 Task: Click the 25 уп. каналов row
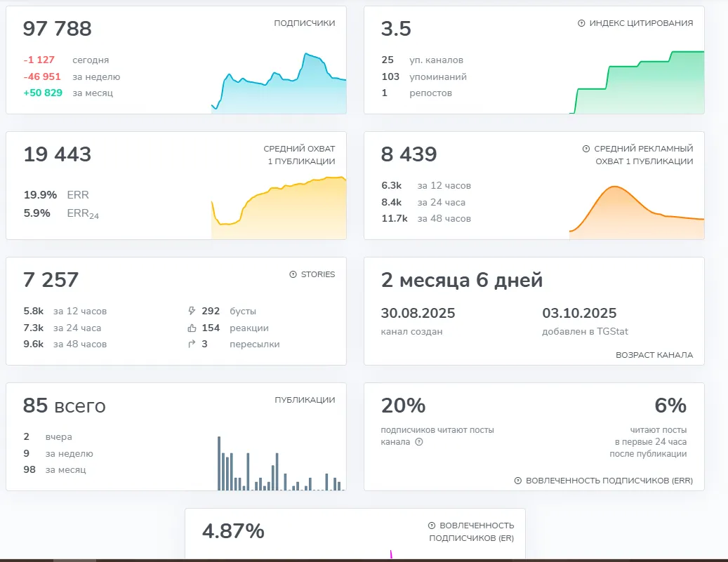(423, 60)
